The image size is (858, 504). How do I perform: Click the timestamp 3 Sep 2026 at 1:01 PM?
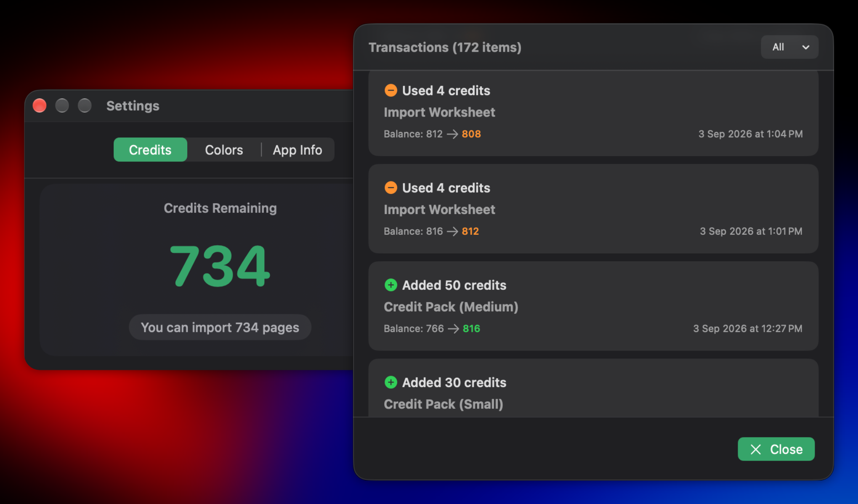click(751, 231)
